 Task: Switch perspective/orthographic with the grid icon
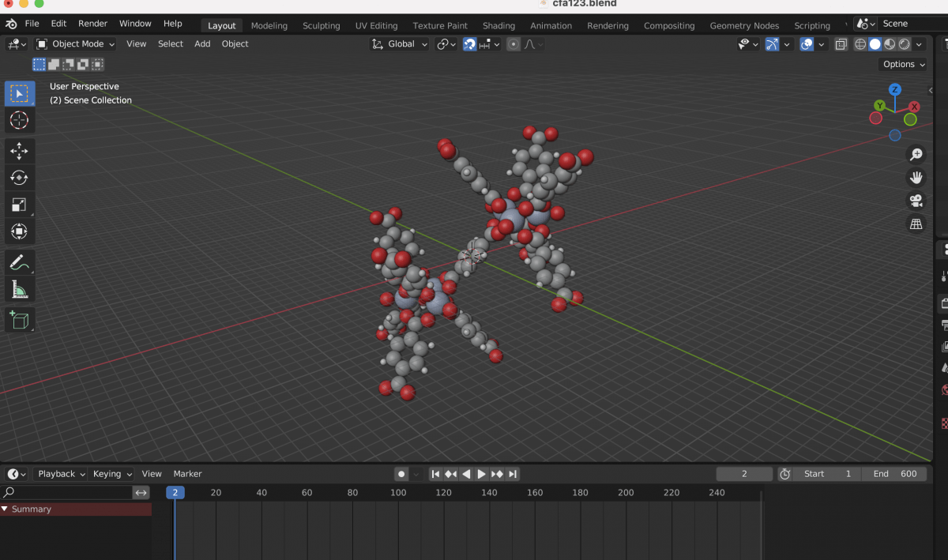916,224
